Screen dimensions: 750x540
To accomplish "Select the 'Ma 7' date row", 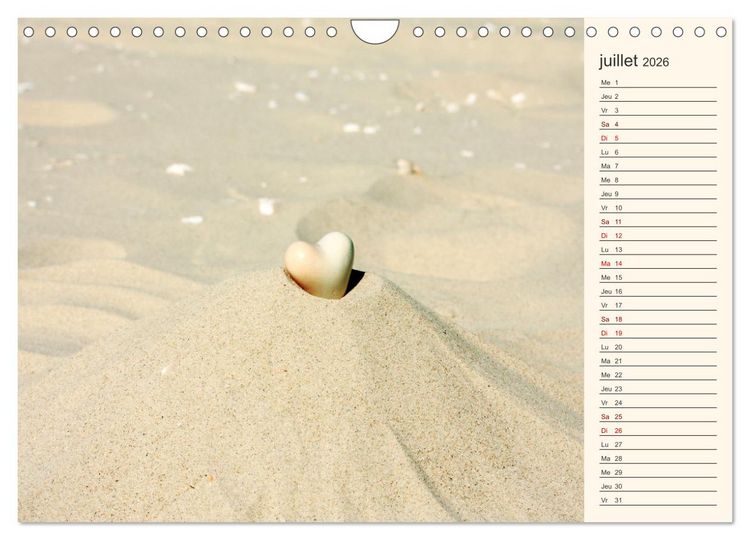I will pos(658,166).
